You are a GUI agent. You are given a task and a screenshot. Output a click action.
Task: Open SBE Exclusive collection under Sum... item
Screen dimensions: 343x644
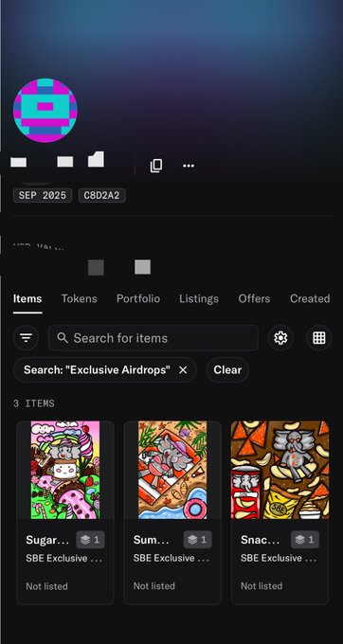click(x=171, y=559)
